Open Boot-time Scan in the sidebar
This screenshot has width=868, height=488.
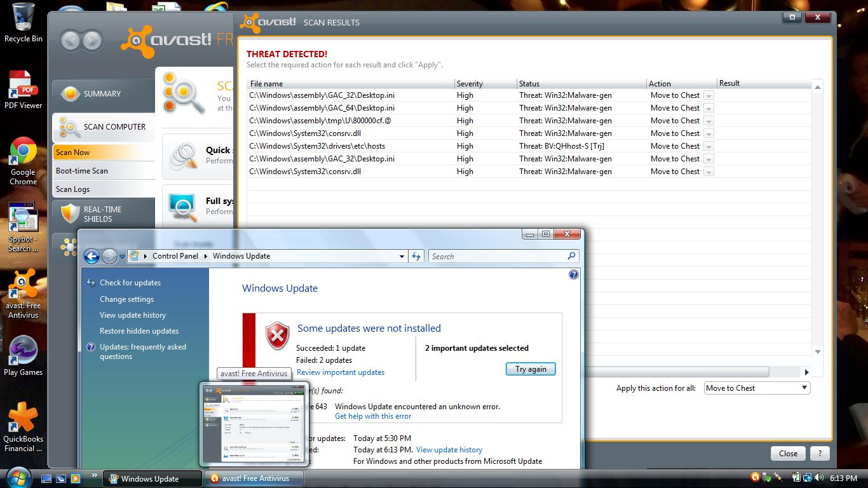coord(104,171)
